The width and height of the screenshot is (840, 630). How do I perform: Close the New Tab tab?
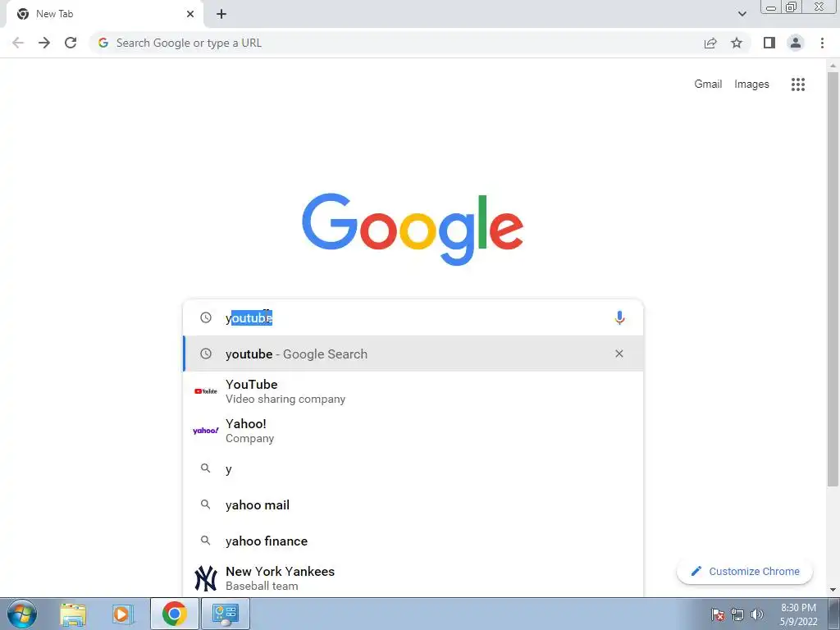[190, 14]
